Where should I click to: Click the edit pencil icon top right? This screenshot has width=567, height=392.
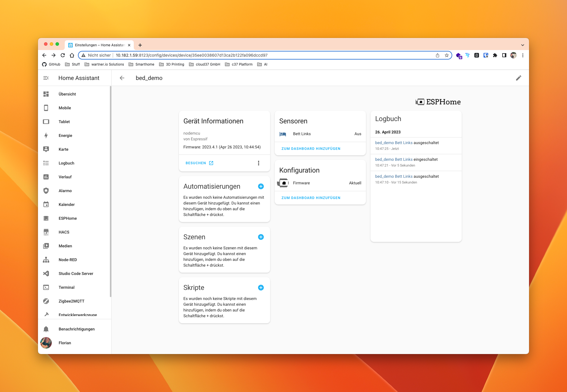pyautogui.click(x=519, y=78)
